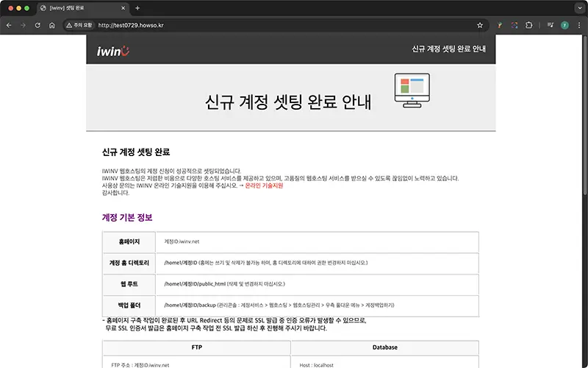Viewport: 588px width, 368px height.
Task: Reload the current page
Action: 37,25
